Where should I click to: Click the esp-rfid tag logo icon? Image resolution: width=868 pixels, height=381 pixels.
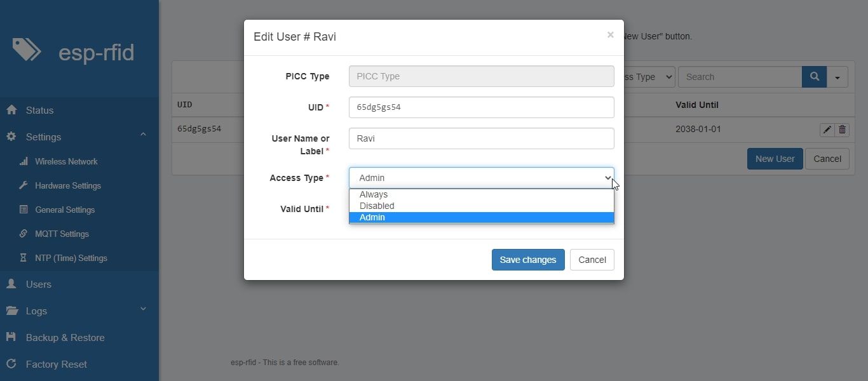tap(26, 50)
